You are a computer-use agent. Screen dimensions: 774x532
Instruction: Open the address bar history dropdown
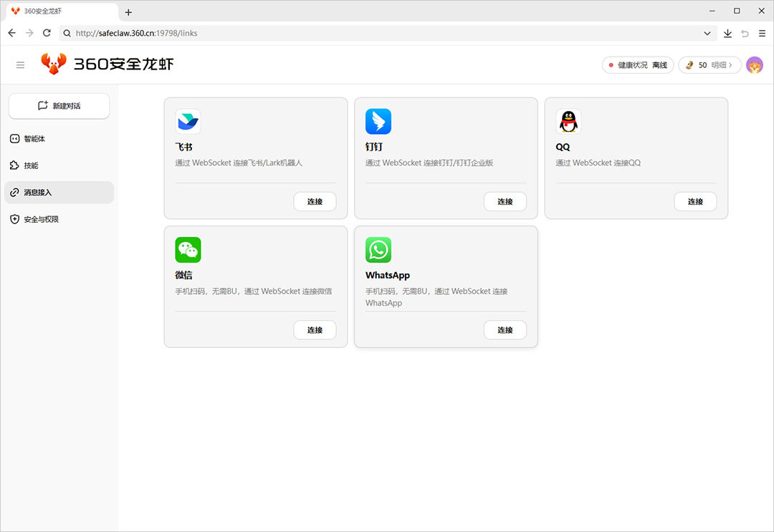click(x=707, y=33)
